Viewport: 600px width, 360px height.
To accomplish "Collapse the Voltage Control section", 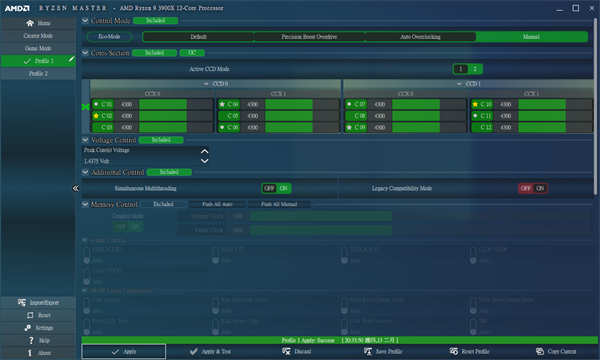I will point(85,140).
